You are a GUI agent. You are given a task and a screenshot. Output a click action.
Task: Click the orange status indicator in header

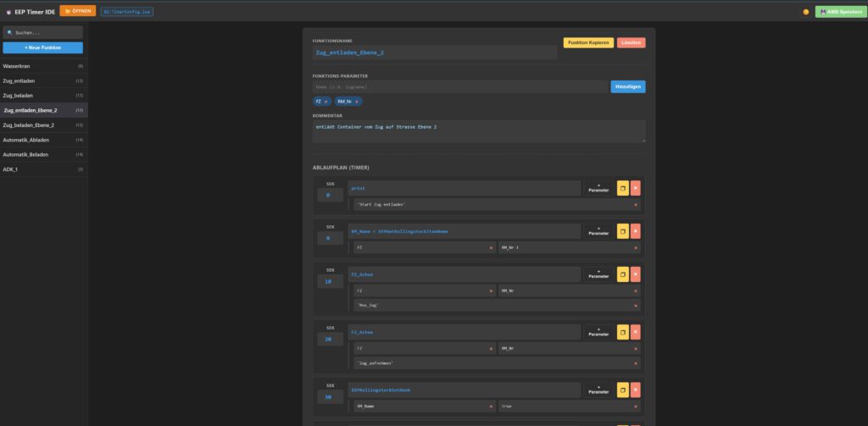pyautogui.click(x=806, y=12)
